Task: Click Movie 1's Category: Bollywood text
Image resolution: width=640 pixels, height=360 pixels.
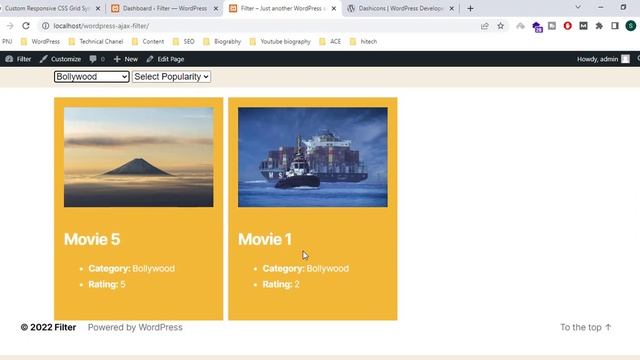Action: point(306,269)
